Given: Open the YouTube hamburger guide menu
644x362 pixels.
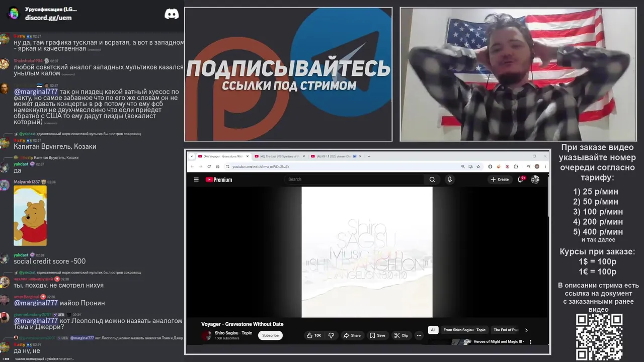Looking at the screenshot, I should pos(196,179).
